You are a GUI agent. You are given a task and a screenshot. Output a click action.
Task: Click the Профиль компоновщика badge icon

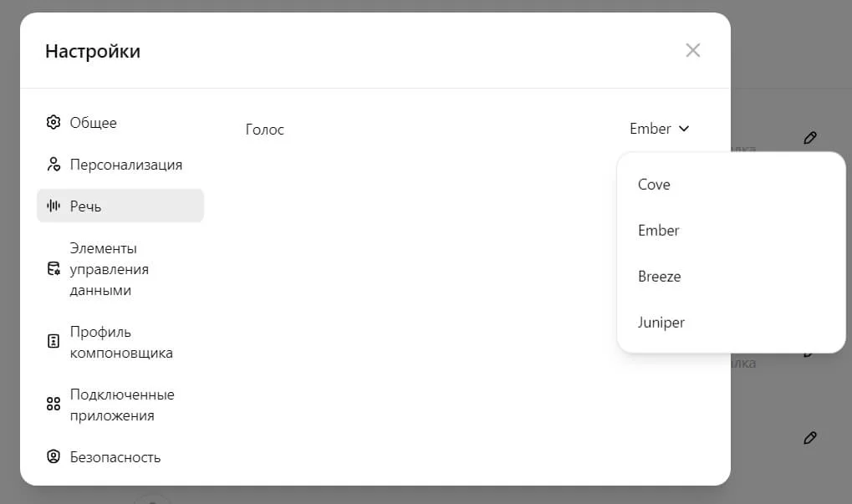pos(54,342)
